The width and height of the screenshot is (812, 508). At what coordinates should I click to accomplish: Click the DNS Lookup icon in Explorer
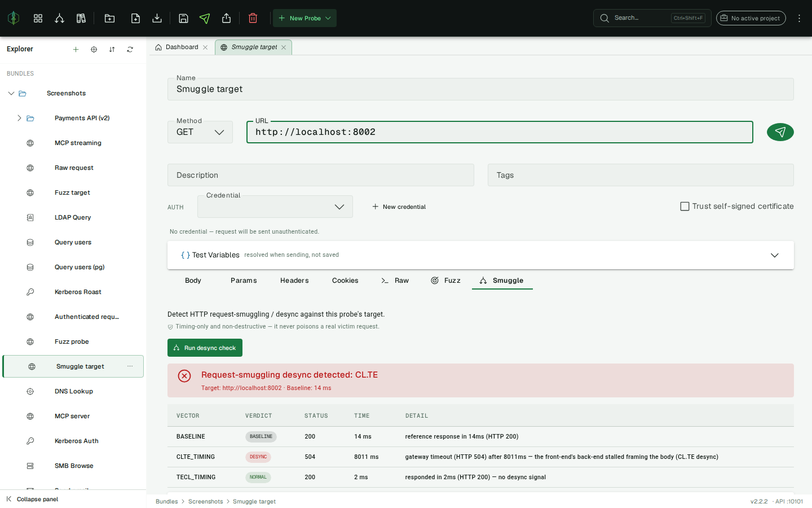click(30, 391)
